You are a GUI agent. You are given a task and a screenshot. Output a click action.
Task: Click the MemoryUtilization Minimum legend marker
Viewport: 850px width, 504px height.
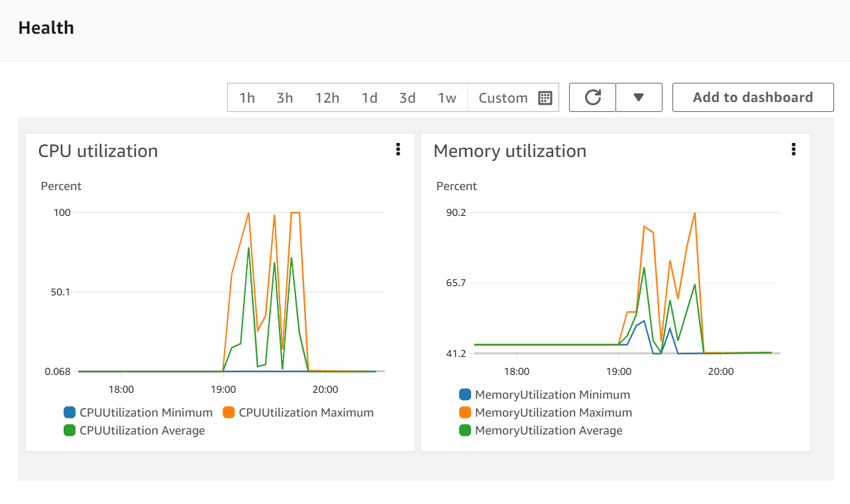pos(464,394)
